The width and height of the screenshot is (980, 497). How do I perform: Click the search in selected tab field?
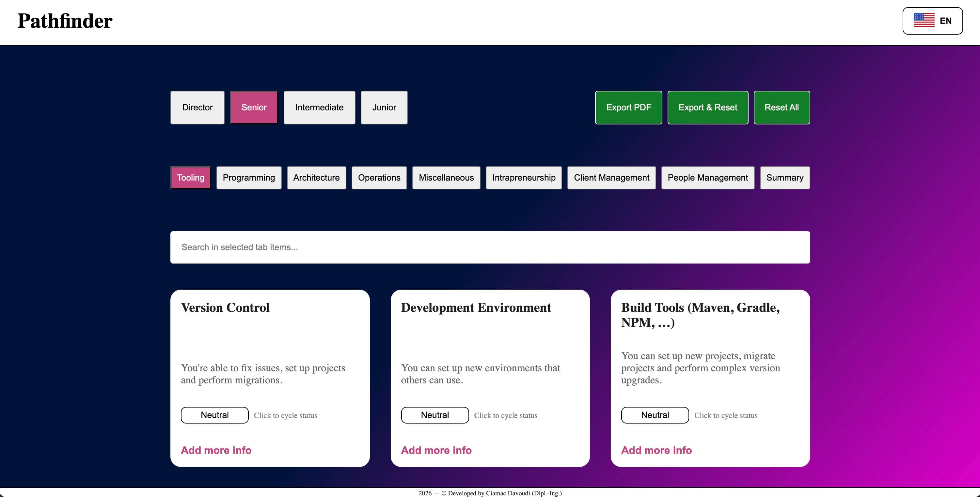tap(490, 248)
